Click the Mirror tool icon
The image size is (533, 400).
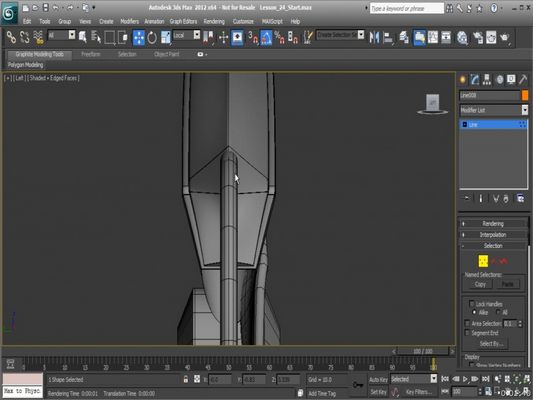374,37
